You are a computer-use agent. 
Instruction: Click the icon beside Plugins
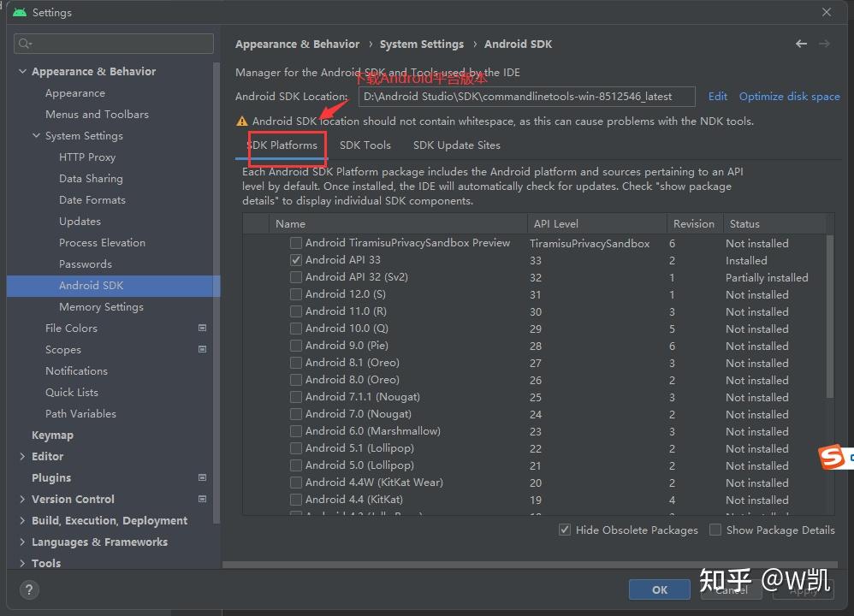pyautogui.click(x=202, y=477)
